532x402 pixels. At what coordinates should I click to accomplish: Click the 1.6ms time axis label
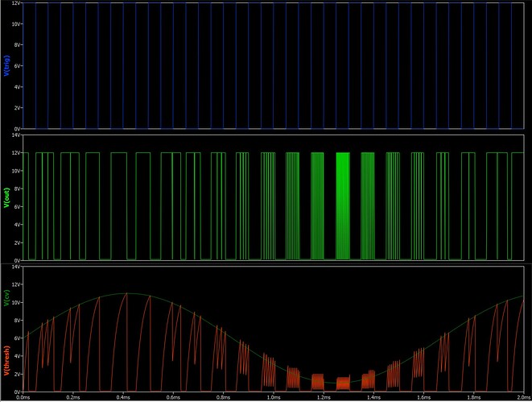point(424,397)
